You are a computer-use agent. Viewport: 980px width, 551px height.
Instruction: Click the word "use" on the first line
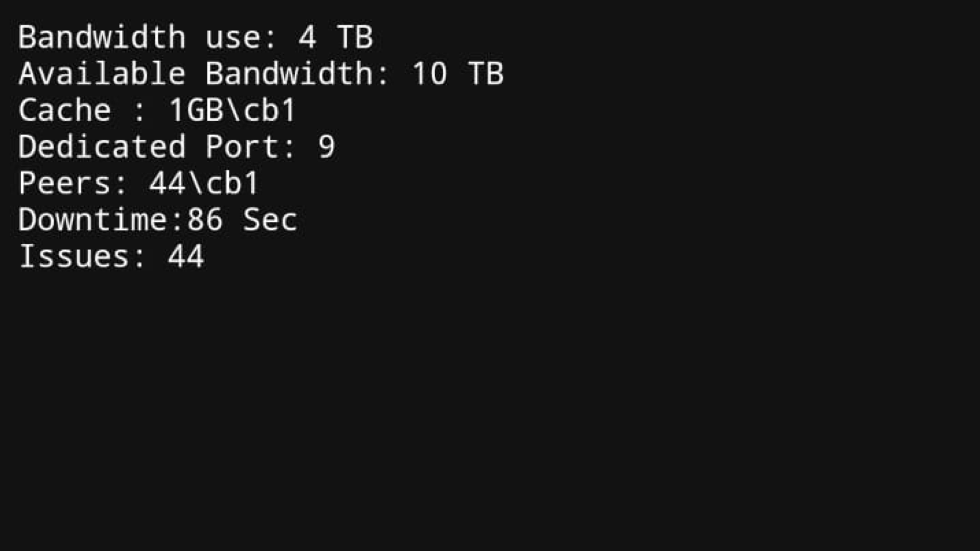point(235,37)
